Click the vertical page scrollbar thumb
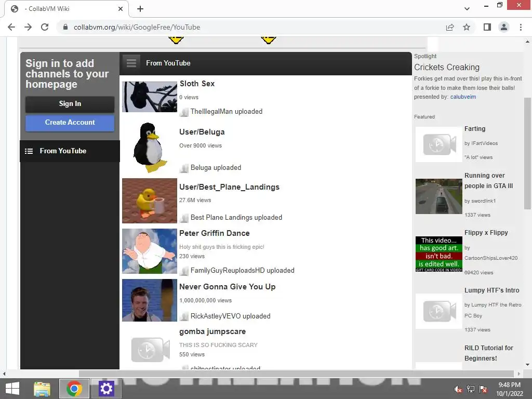This screenshot has width=532, height=399. click(x=527, y=153)
